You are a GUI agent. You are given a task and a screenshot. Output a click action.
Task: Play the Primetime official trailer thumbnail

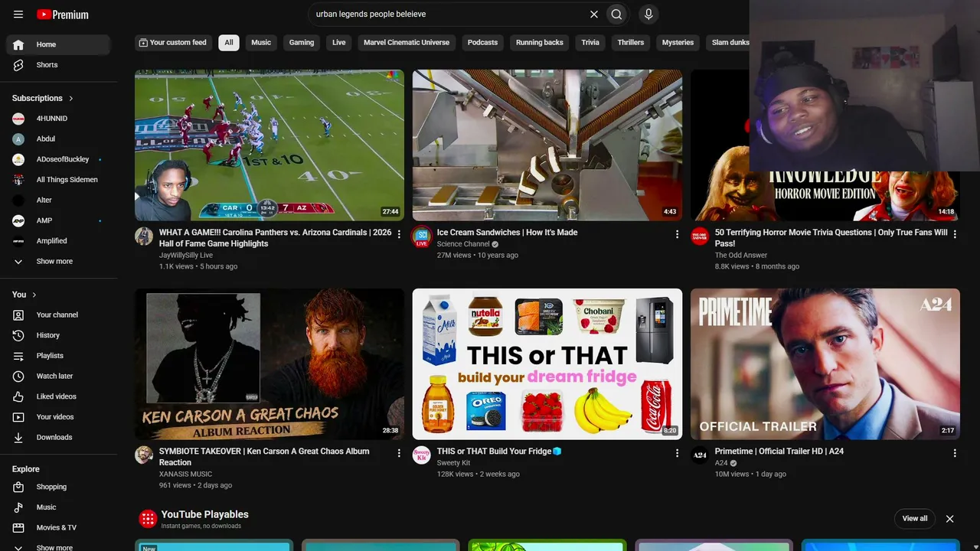(825, 364)
